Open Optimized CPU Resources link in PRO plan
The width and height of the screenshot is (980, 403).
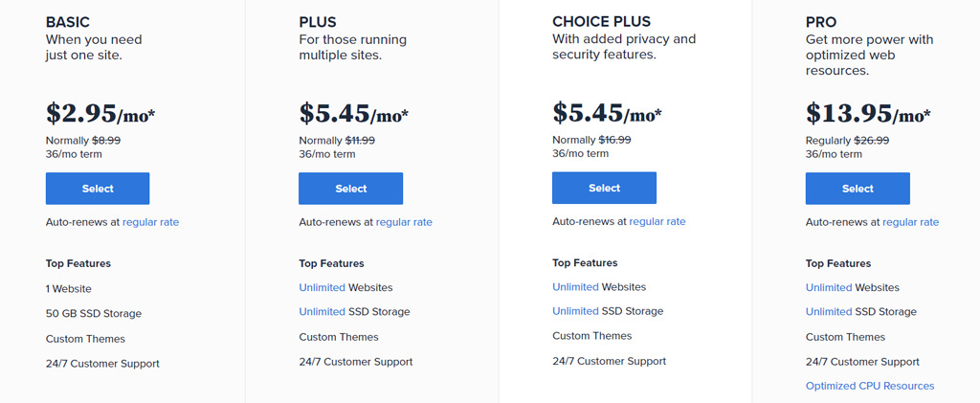[870, 386]
